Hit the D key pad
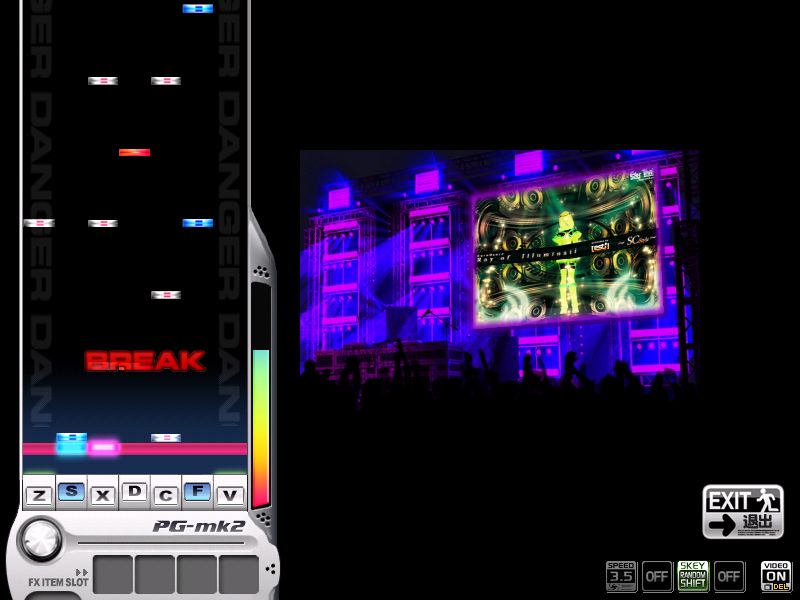Screen dimensions: 800x600 [x=134, y=492]
